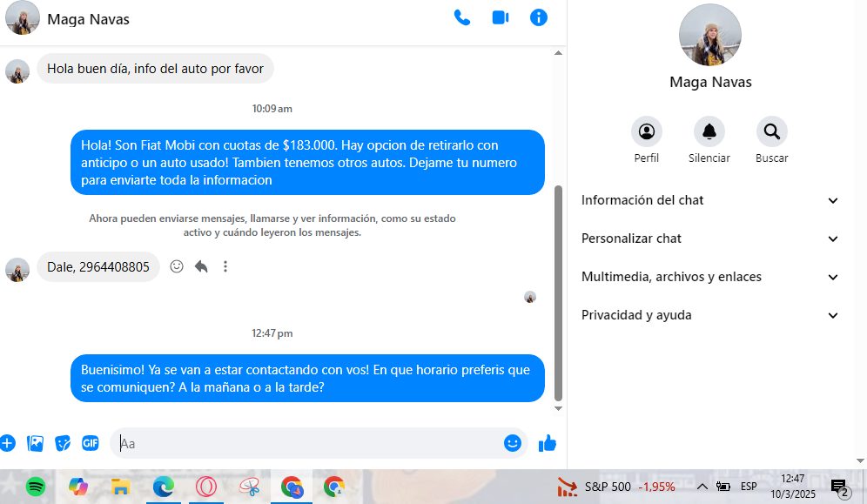867x504 pixels.
Task: Search the conversation with Buscar
Action: 772,131
